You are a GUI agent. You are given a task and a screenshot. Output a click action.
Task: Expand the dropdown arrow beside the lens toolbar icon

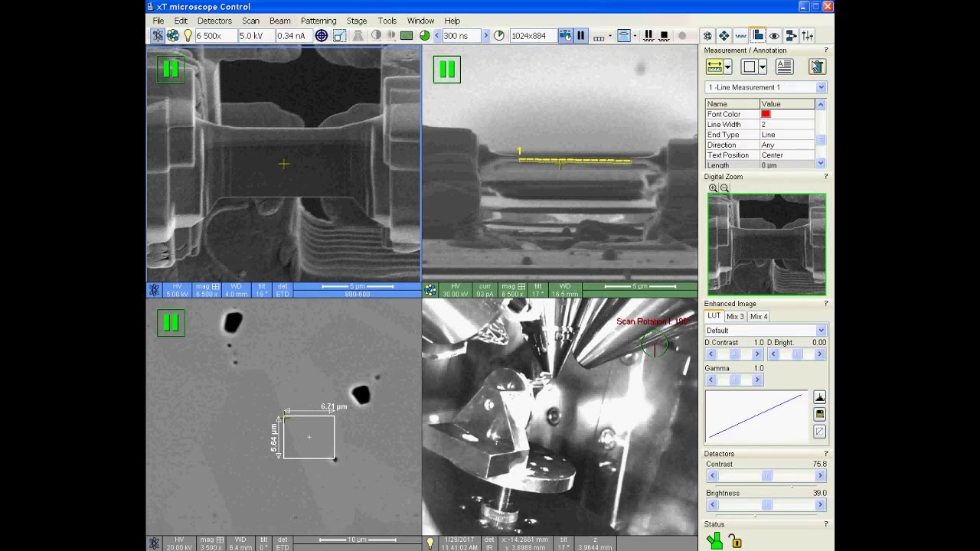point(635,35)
